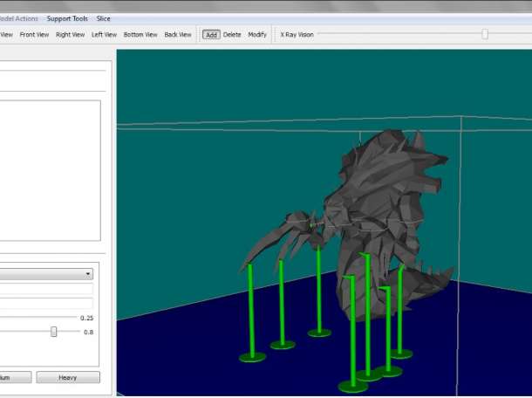Viewport: 532px width, 398px height.
Task: Click the empty list box panel
Action: 51,170
